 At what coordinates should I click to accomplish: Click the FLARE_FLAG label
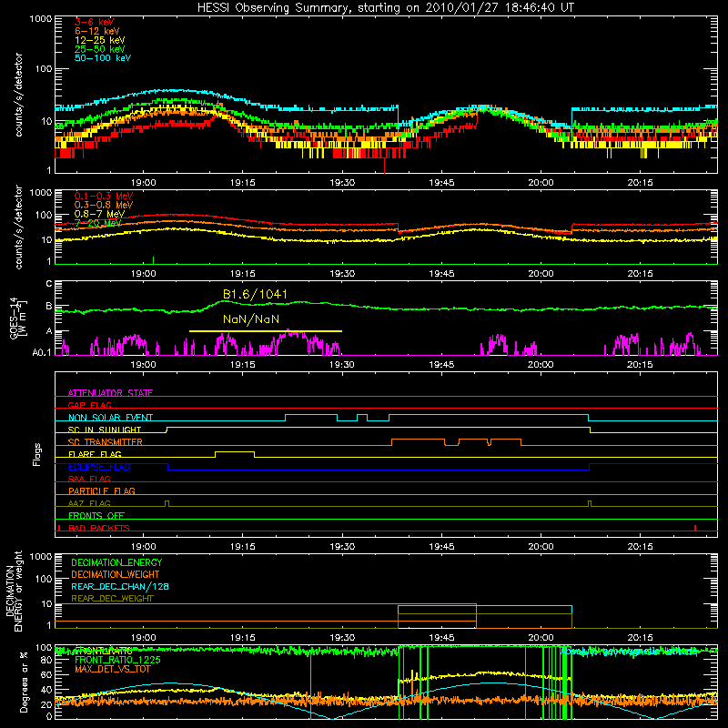(x=95, y=454)
